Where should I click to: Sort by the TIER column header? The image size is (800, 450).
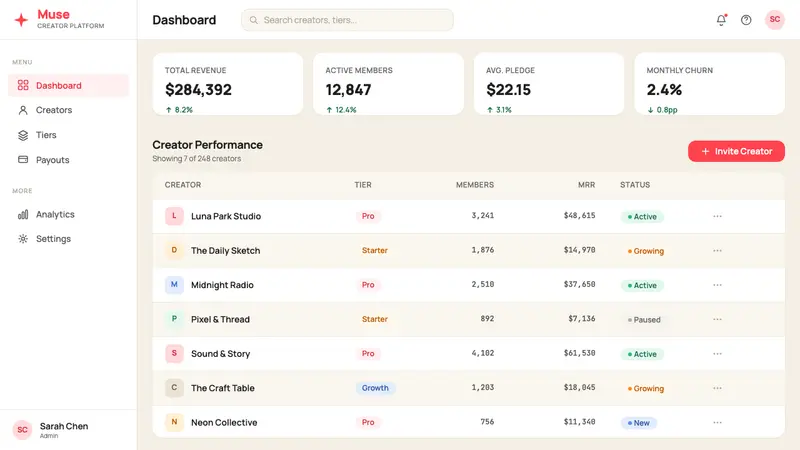coord(363,185)
